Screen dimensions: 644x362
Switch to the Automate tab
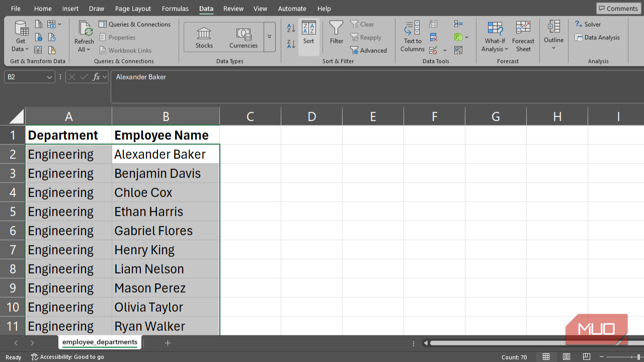tap(292, 9)
